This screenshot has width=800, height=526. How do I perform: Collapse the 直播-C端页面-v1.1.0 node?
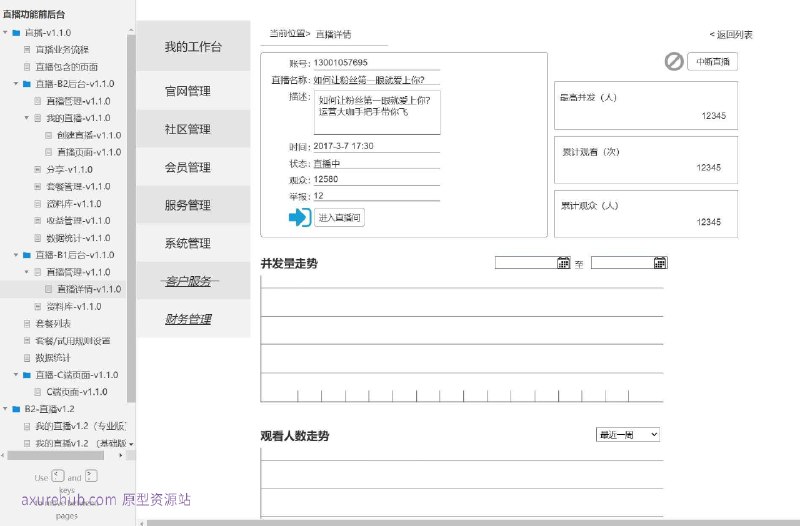click(16, 374)
